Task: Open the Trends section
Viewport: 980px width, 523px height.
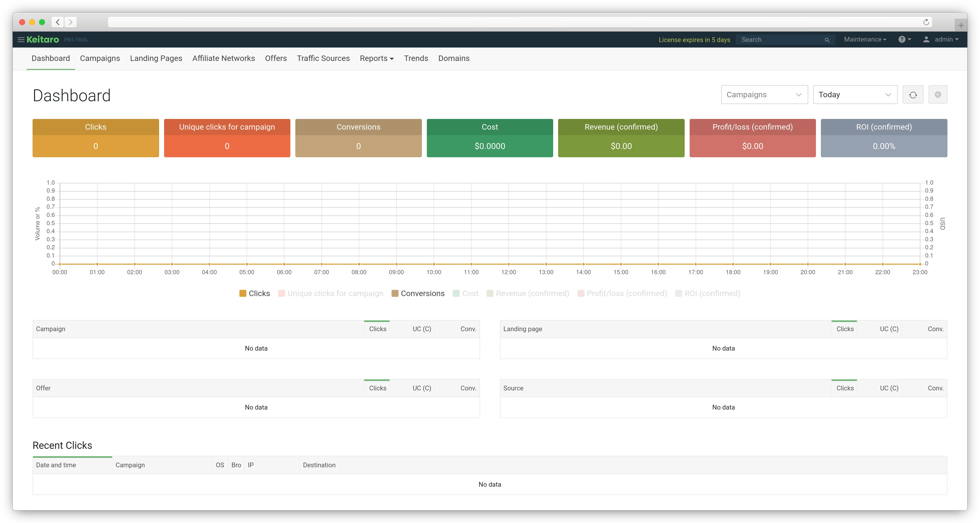Action: (416, 58)
